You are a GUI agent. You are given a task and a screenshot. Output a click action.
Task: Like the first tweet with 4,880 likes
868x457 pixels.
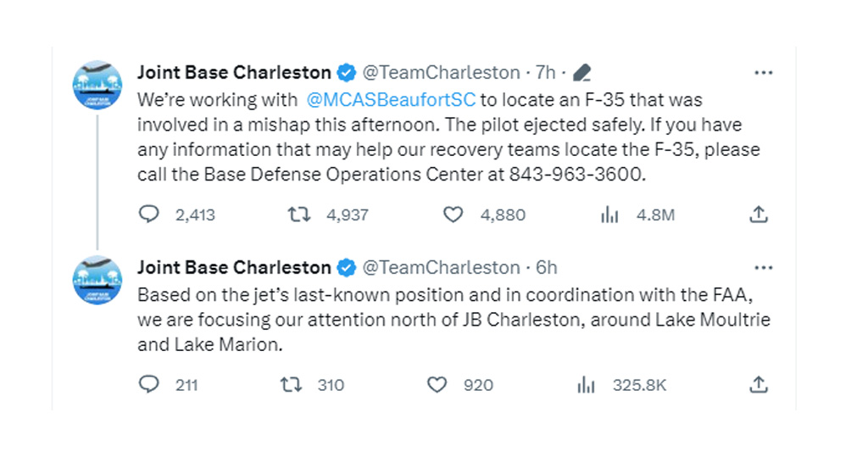453,215
